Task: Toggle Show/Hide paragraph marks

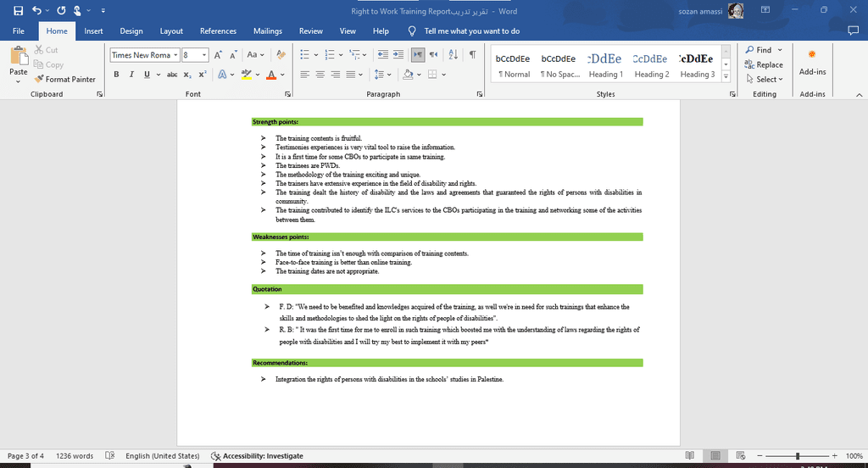Action: [x=472, y=54]
